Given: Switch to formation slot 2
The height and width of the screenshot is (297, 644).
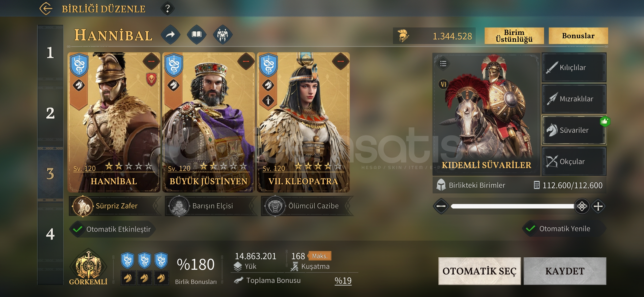Looking at the screenshot, I should pos(50,113).
